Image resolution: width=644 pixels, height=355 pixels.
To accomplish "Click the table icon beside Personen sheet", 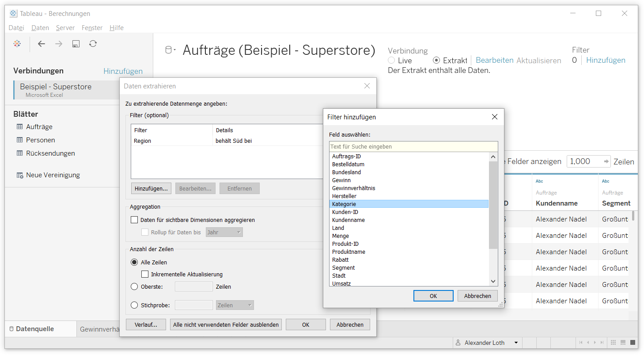I will point(19,140).
